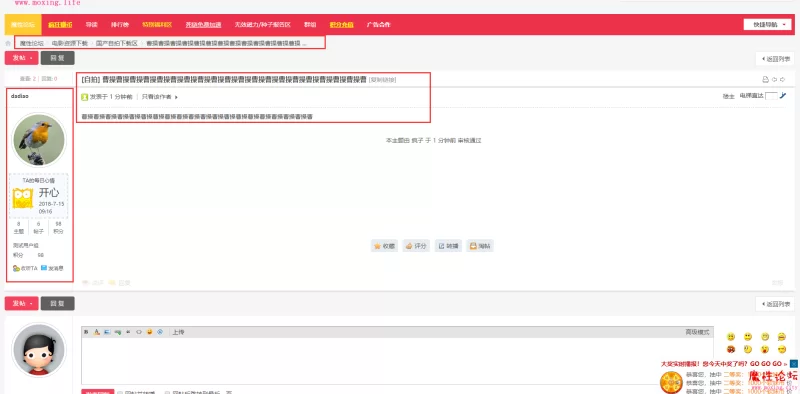This screenshot has width=800, height=394.
Task: Click the faded 点评 link below the post
Action: click(93, 282)
